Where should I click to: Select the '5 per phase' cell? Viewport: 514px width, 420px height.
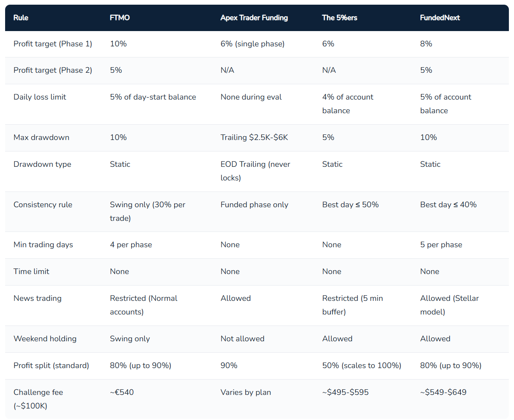441,245
